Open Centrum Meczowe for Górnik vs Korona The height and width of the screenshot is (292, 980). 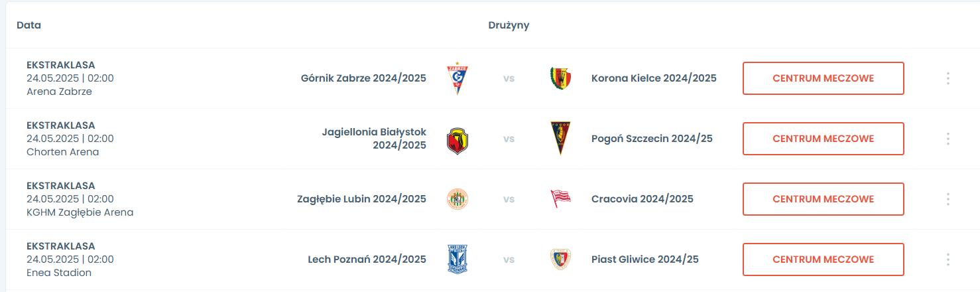823,78
